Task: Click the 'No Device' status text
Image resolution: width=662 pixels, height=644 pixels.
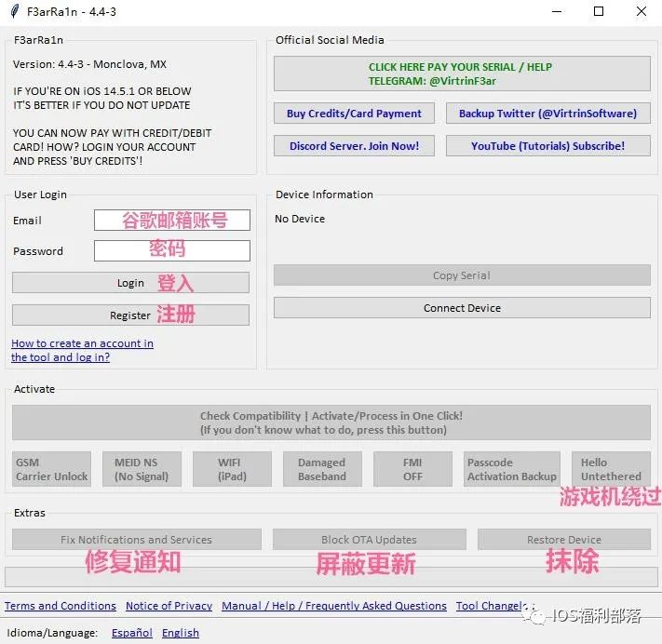Action: point(300,219)
